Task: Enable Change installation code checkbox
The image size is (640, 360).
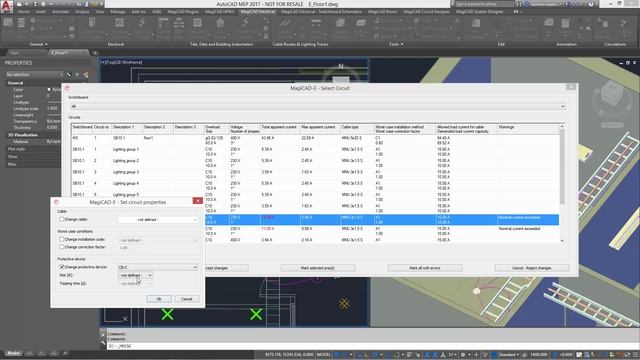Action: (62, 240)
